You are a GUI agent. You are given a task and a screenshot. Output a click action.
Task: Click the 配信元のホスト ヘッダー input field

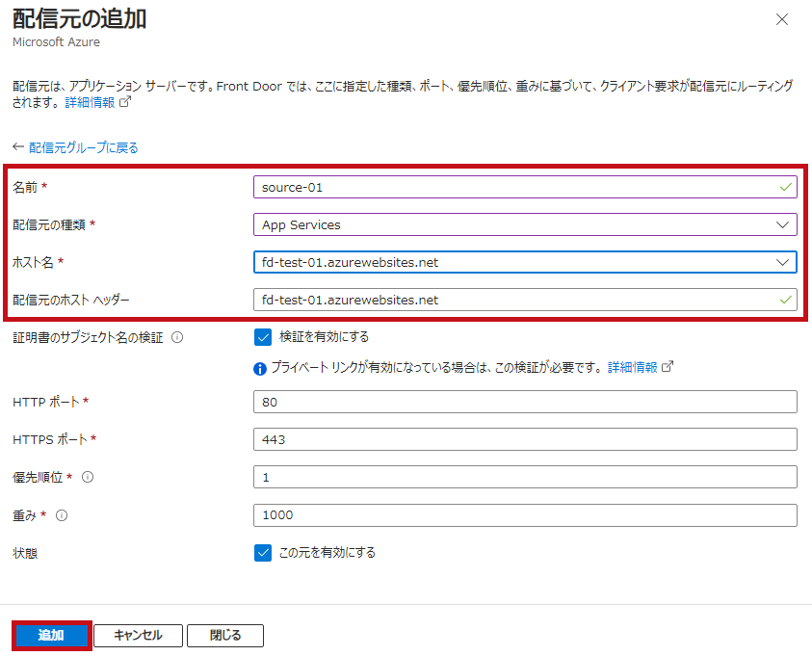[525, 300]
